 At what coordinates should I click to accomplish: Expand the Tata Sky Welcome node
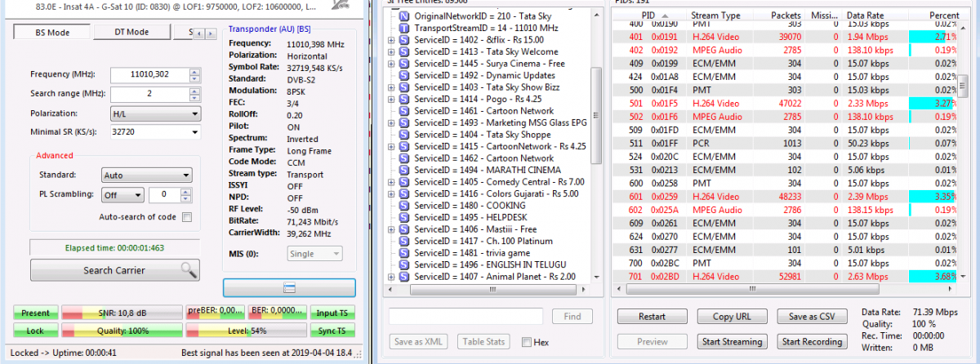pos(391,51)
